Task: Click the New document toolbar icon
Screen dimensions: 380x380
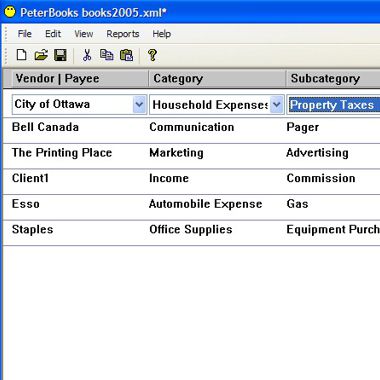Action: pyautogui.click(x=22, y=55)
